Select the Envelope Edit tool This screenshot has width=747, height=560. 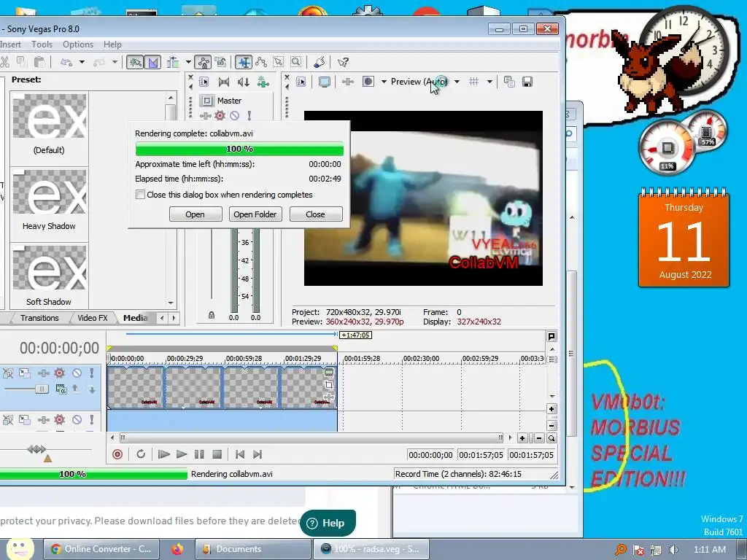tap(261, 62)
